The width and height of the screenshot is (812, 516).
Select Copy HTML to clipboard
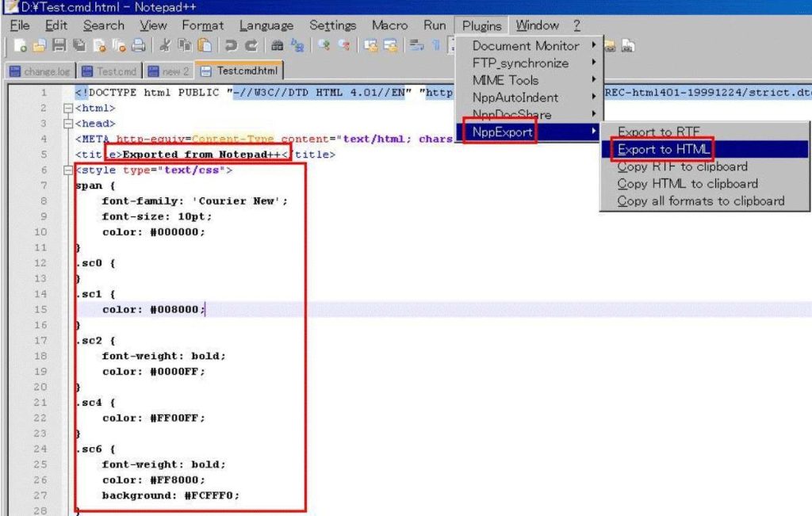705,183
